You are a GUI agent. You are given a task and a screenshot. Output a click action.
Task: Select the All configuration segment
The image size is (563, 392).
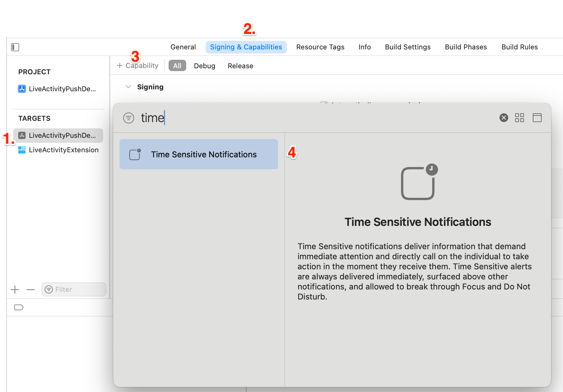click(x=177, y=65)
